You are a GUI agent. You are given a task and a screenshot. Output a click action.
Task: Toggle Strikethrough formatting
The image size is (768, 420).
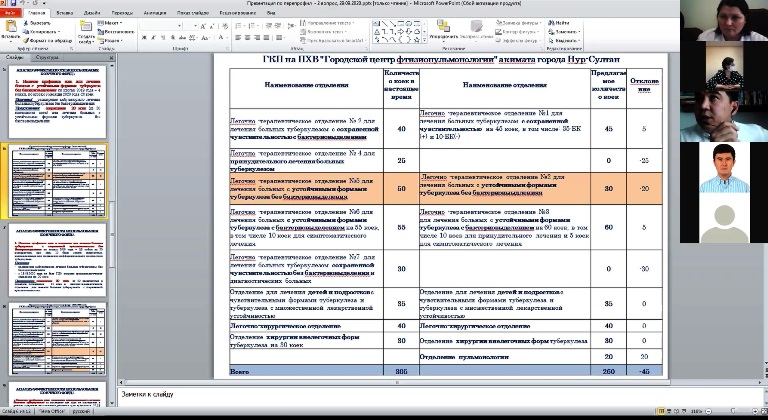183,38
